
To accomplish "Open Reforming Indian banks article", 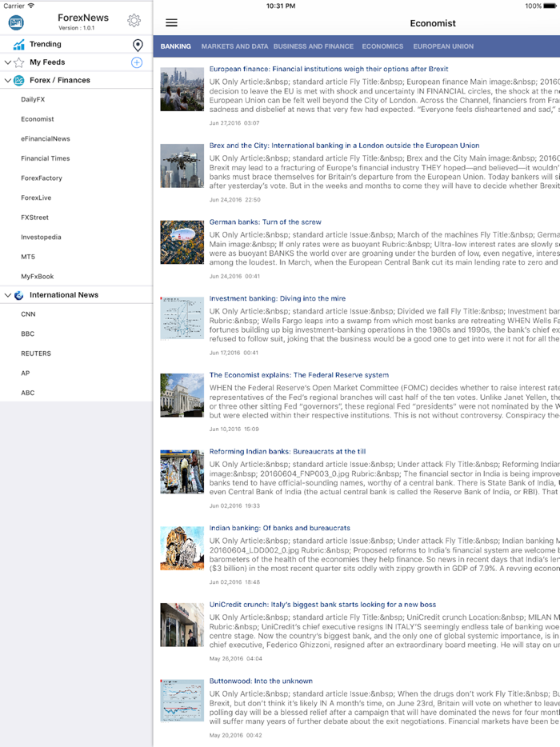I will (287, 452).
